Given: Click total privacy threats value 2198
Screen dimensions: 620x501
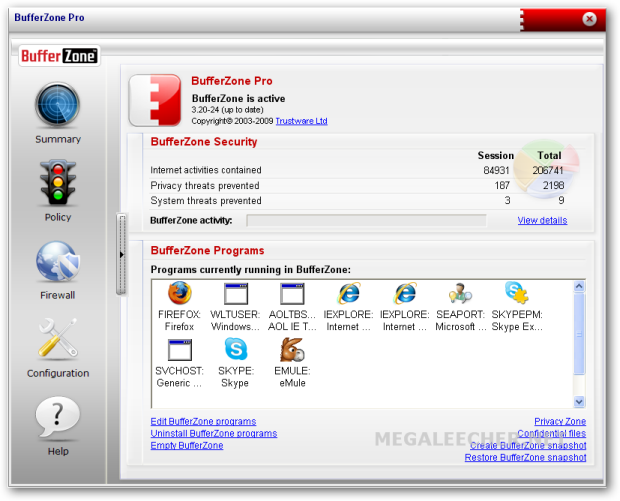Looking at the screenshot, I should [x=553, y=185].
